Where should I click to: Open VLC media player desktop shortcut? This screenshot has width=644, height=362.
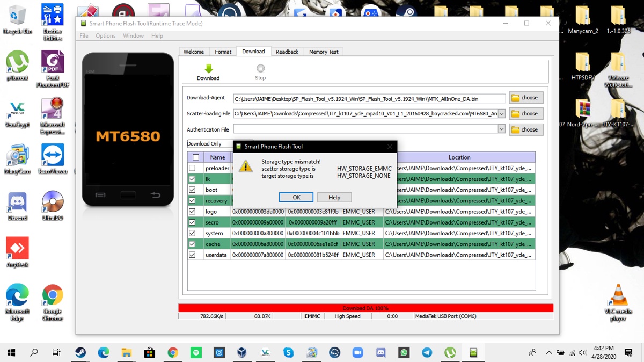click(x=618, y=303)
